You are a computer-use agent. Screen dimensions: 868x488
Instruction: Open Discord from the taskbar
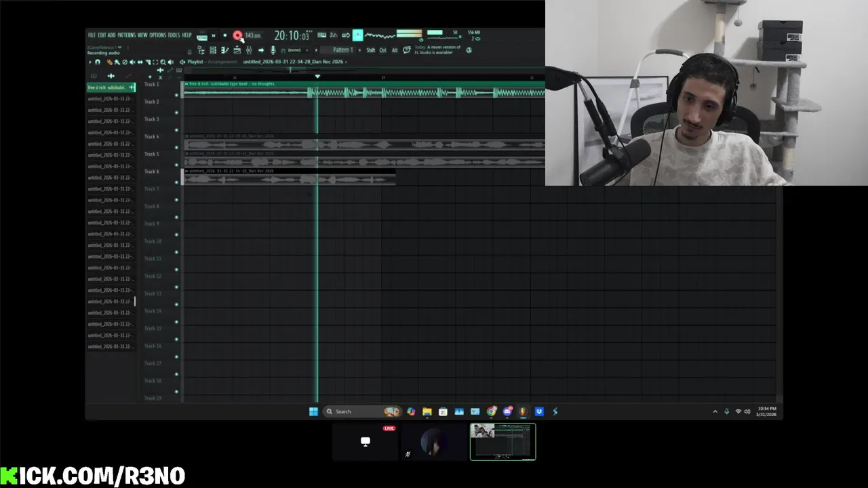507,411
